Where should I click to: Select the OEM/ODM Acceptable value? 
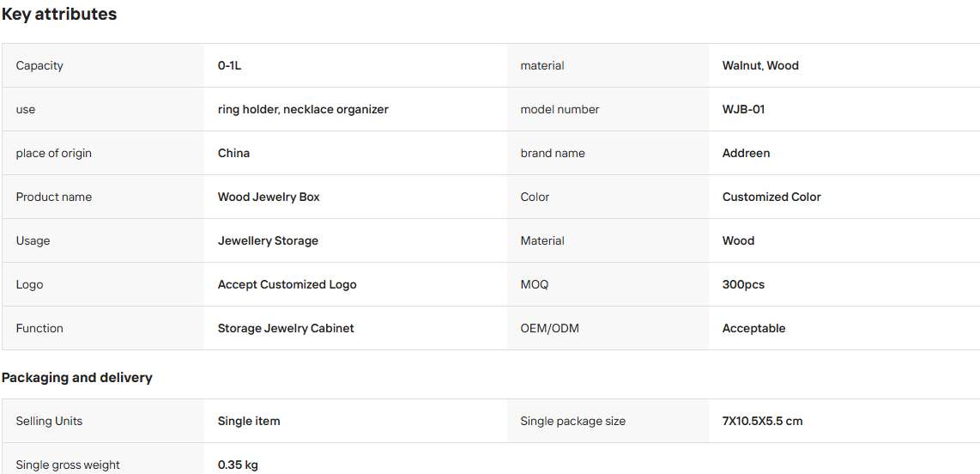753,328
